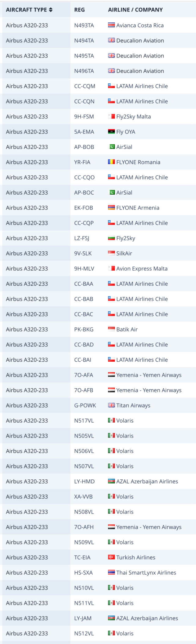The image size is (196, 644).
Task: Click the Libyan flag next to Fly OYA
Action: point(111,132)
